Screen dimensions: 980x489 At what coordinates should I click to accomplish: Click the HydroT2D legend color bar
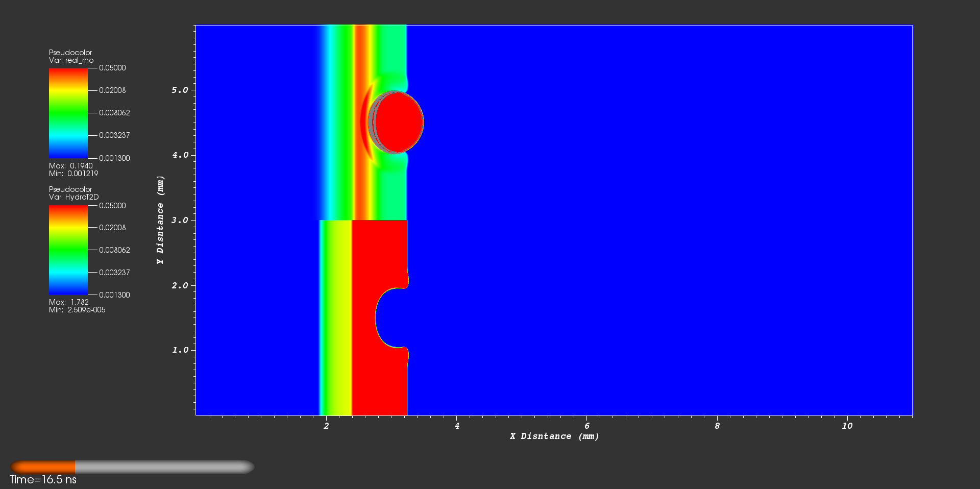pyautogui.click(x=68, y=250)
